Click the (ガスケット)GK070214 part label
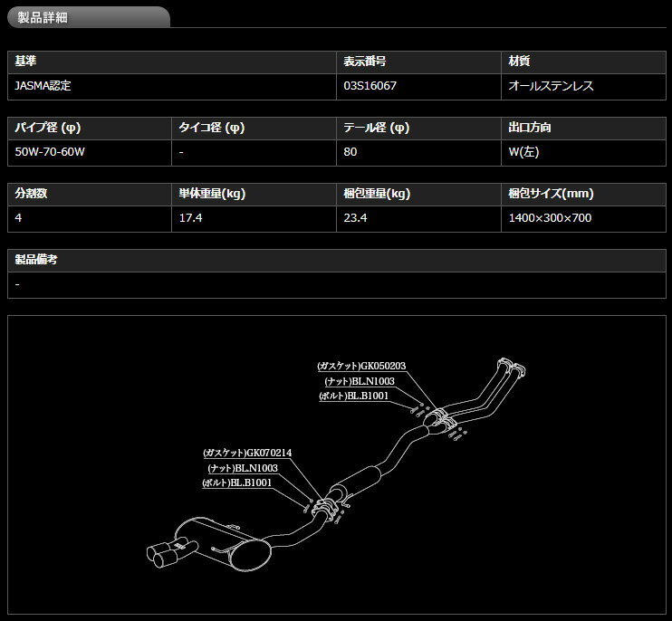This screenshot has width=672, height=621. click(247, 453)
